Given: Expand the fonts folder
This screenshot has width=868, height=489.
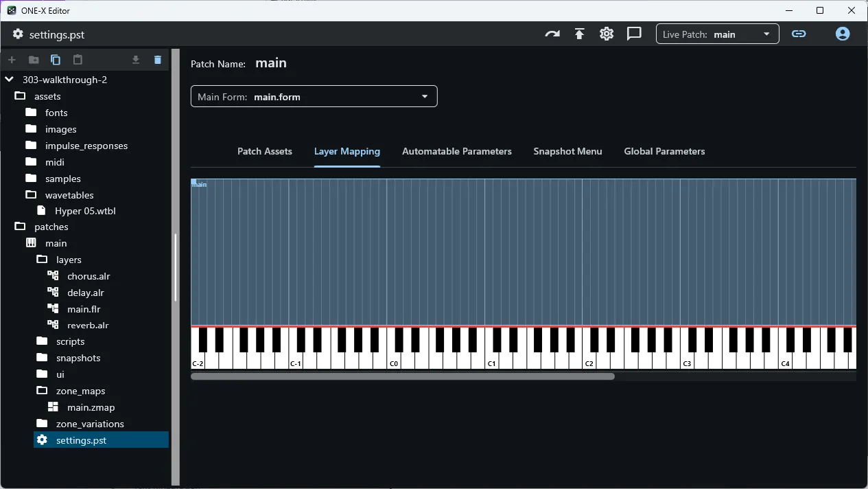Looking at the screenshot, I should pos(31,113).
